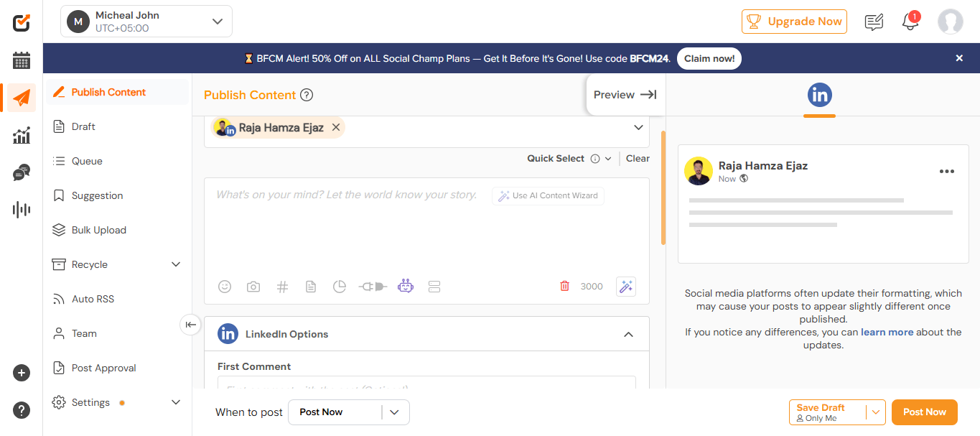
Task: Open Team in sidebar
Action: click(118, 333)
